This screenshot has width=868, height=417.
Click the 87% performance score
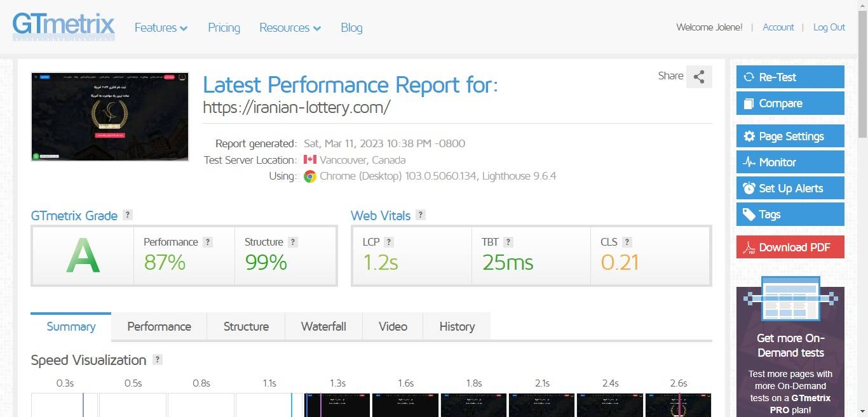(165, 262)
